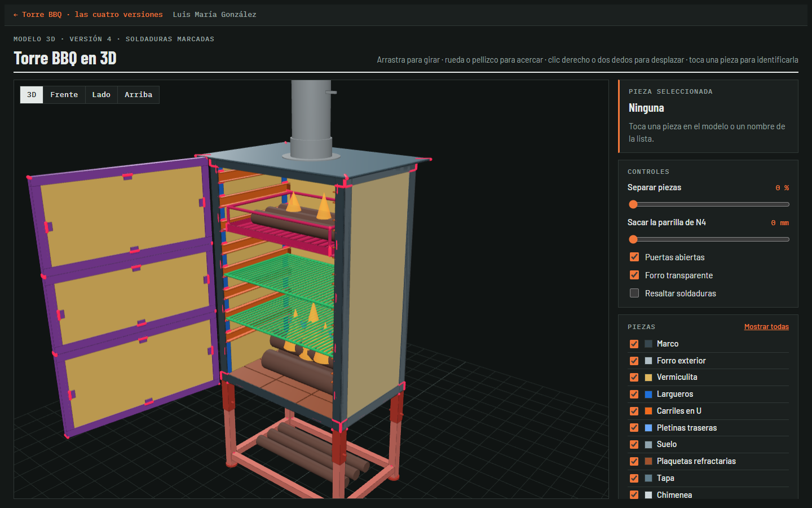The height and width of the screenshot is (508, 812).
Task: Select 'Largueros' name in the list
Action: pos(675,394)
